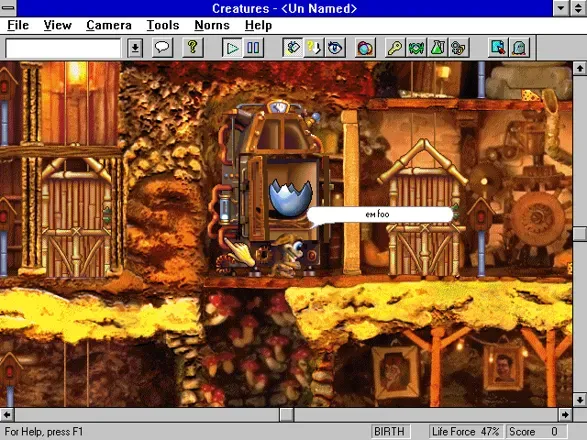Click the vertical scrollbar up arrow

pos(580,68)
